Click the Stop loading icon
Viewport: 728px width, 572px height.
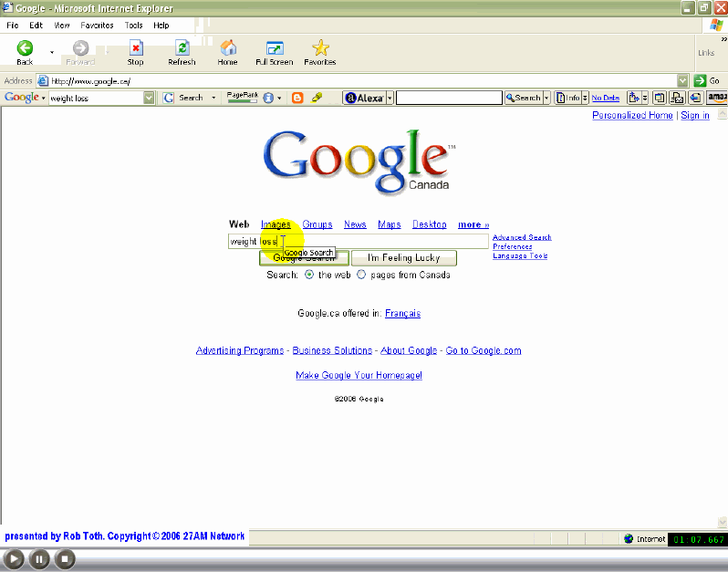135,50
